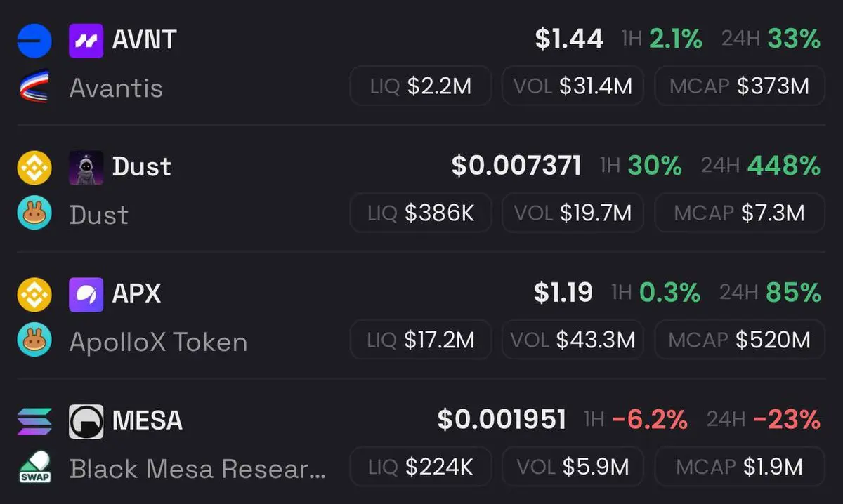Open the ApolloX Token name text
The height and width of the screenshot is (504, 843).
[158, 342]
